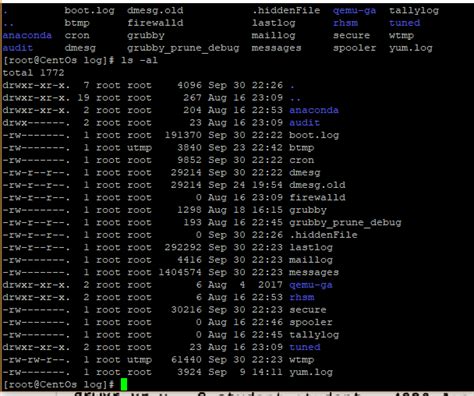This screenshot has height=396, width=474.
Task: Click 'anaconda' in the long listing
Action: tap(314, 110)
